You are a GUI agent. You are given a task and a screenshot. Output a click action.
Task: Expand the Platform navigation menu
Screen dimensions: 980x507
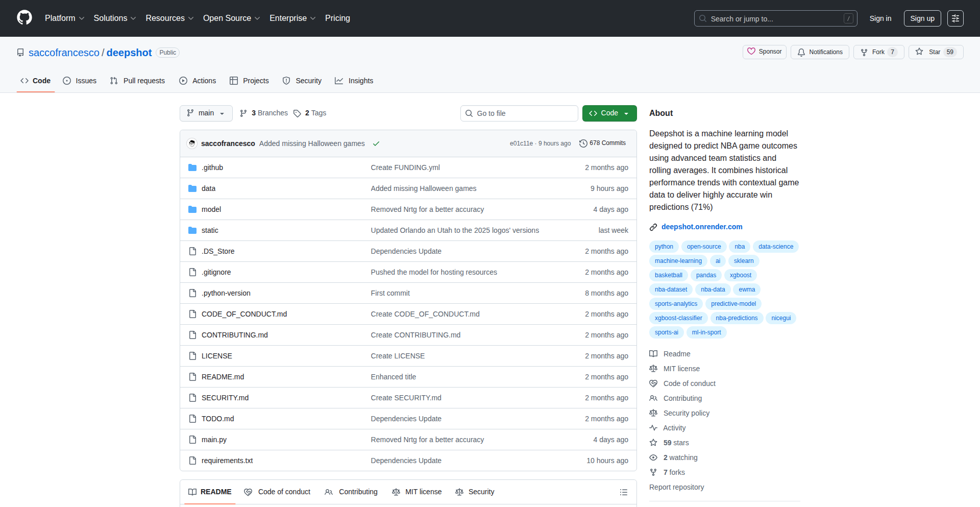click(x=64, y=18)
